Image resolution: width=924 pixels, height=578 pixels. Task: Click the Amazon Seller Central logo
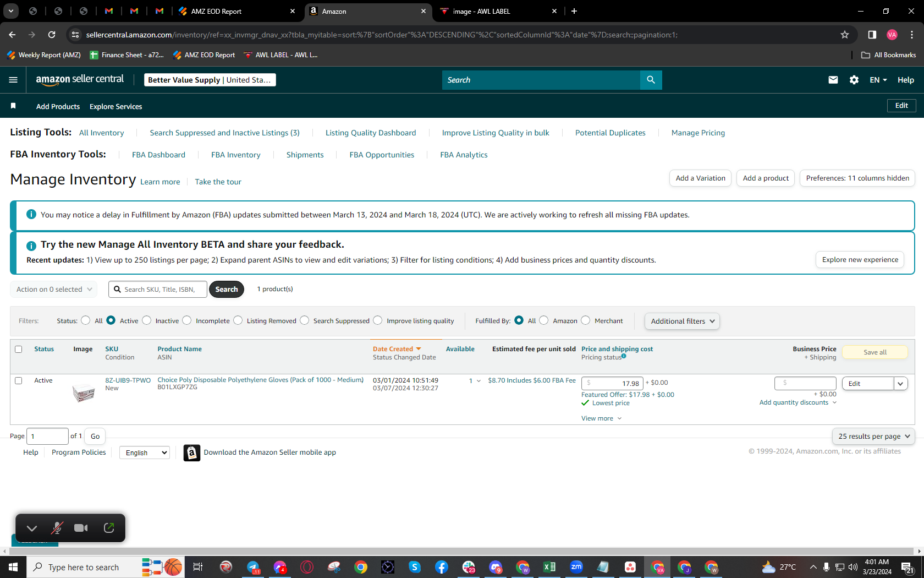coord(80,79)
